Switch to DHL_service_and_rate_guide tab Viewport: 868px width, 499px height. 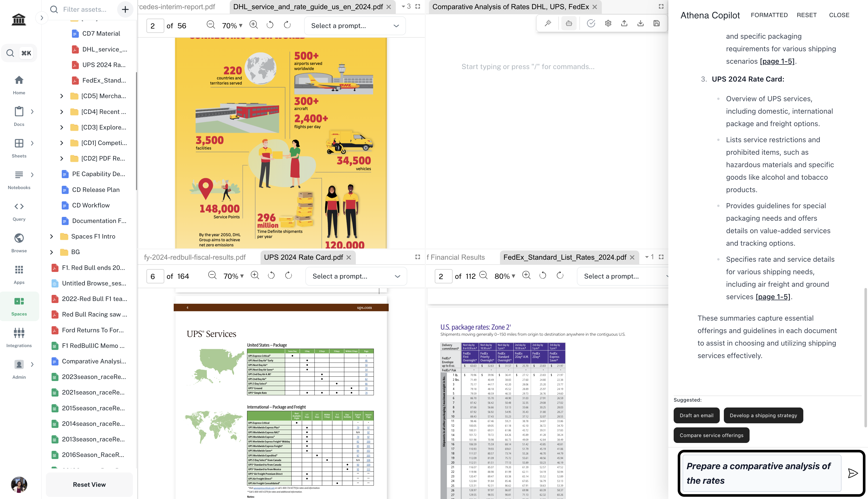pos(308,7)
